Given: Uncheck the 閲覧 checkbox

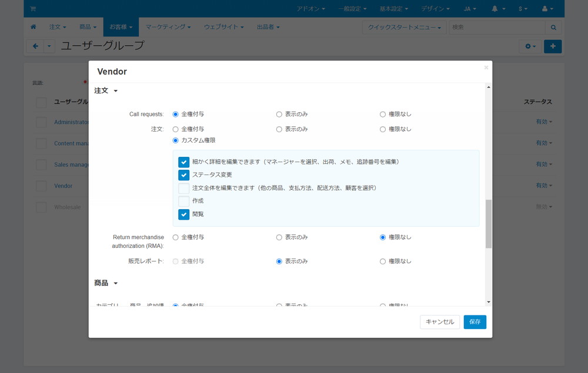Looking at the screenshot, I should 183,214.
